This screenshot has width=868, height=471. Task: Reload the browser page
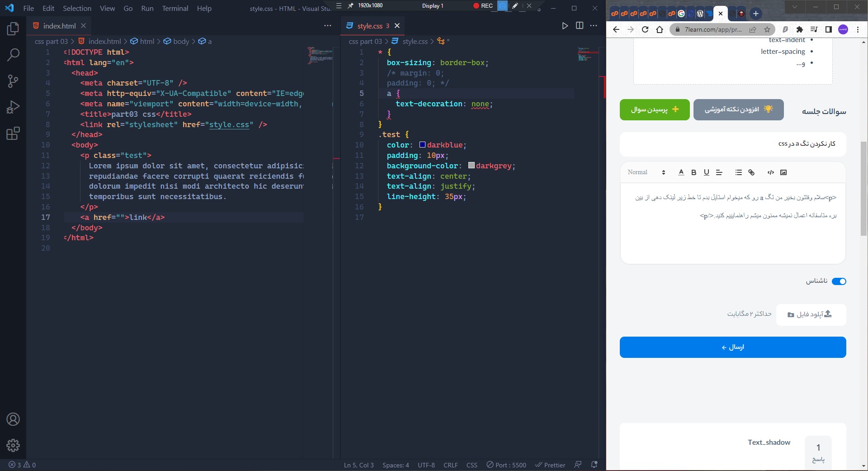tap(645, 29)
